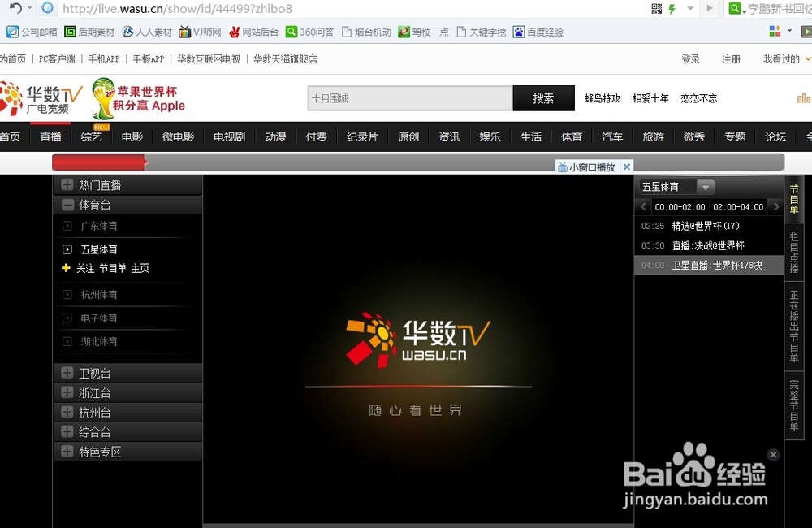Open the 电影 nav tab
The height and width of the screenshot is (528, 812).
point(132,136)
